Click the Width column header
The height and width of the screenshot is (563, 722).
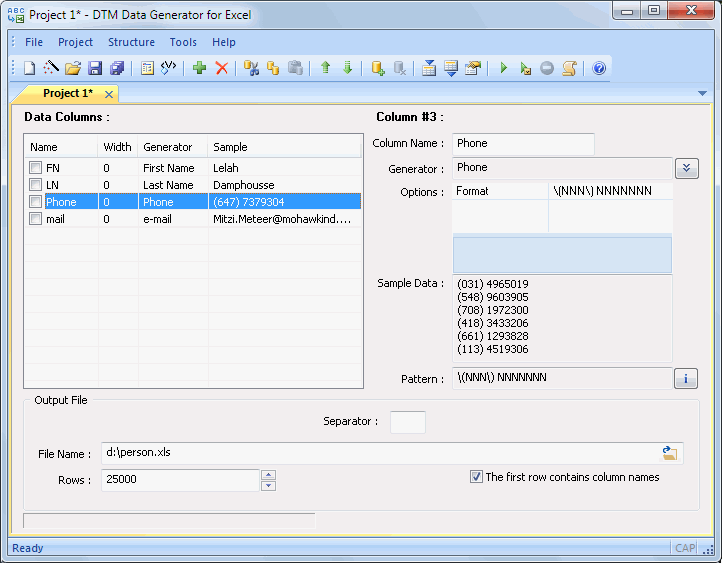point(117,147)
